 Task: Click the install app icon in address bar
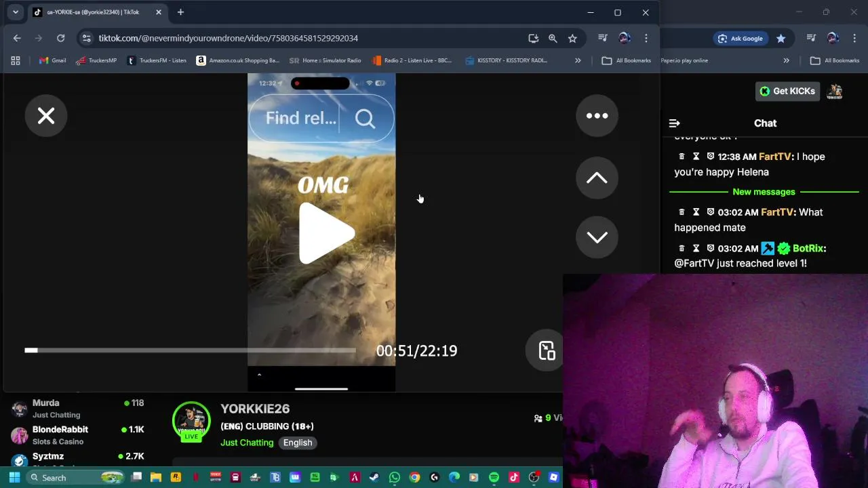534,38
